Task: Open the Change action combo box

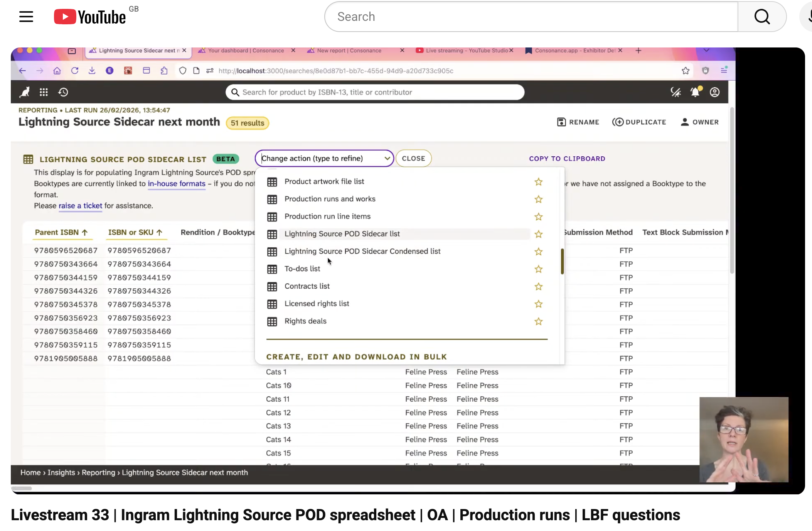Action: 324,159
